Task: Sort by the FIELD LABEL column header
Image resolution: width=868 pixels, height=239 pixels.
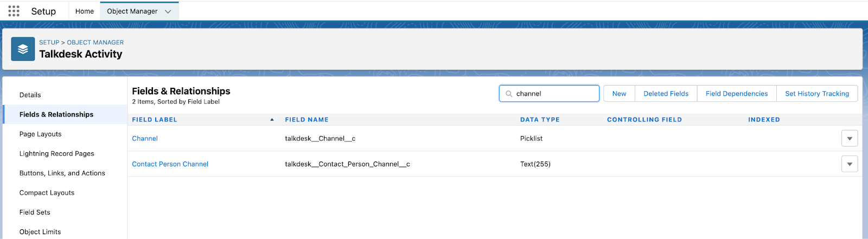Action: (155, 120)
